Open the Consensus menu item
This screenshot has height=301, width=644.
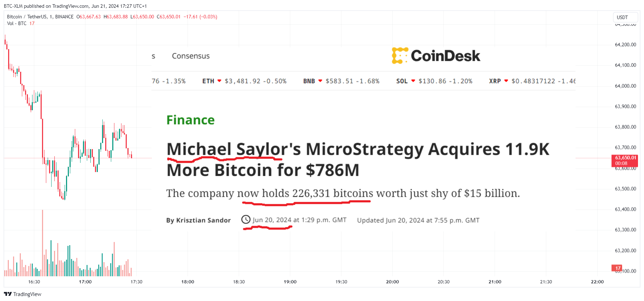pos(191,56)
